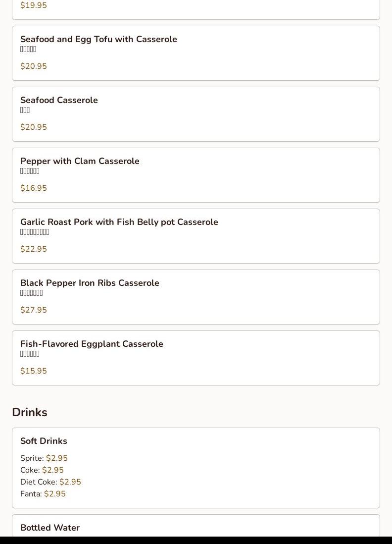Viewport: 392px width, 544px height.
Task: Choose the Fanta soft drink option
Action: [x=43, y=494]
